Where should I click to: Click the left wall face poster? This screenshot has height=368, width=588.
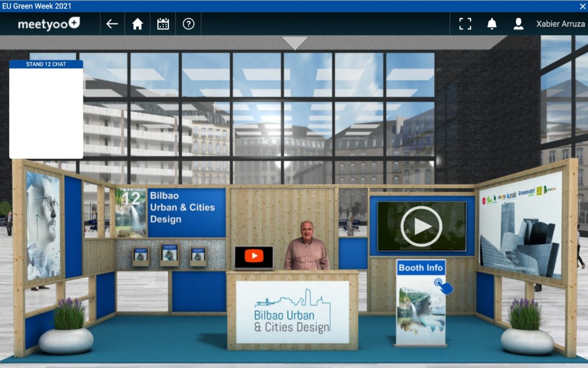point(44,226)
